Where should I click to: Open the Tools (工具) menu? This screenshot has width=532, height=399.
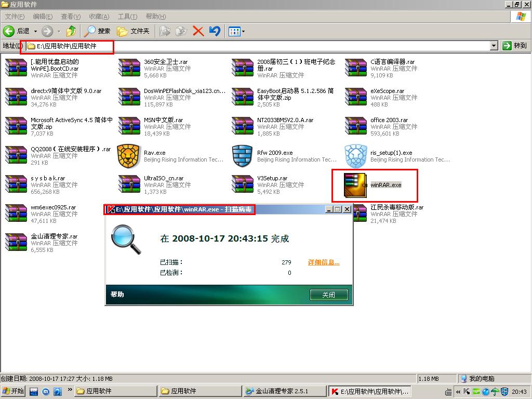click(127, 16)
